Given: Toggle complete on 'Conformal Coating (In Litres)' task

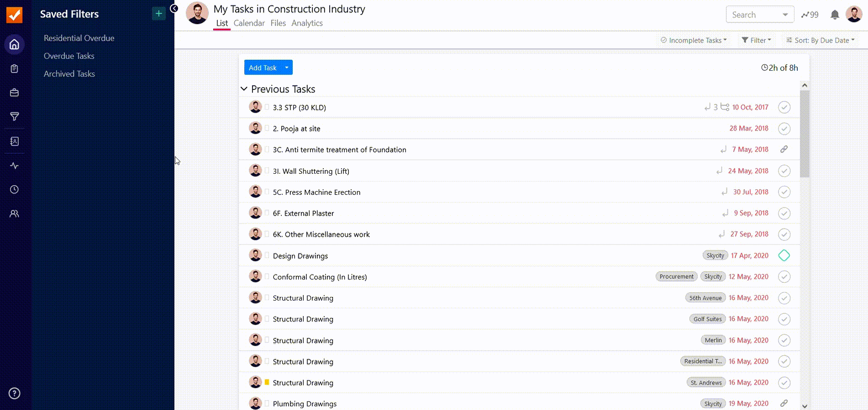Looking at the screenshot, I should tap(784, 277).
